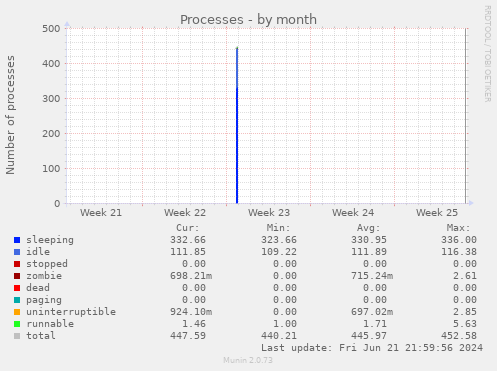Screen dimensions: 497x371
Task: Click the 'idle' legend label
Action: point(38,252)
